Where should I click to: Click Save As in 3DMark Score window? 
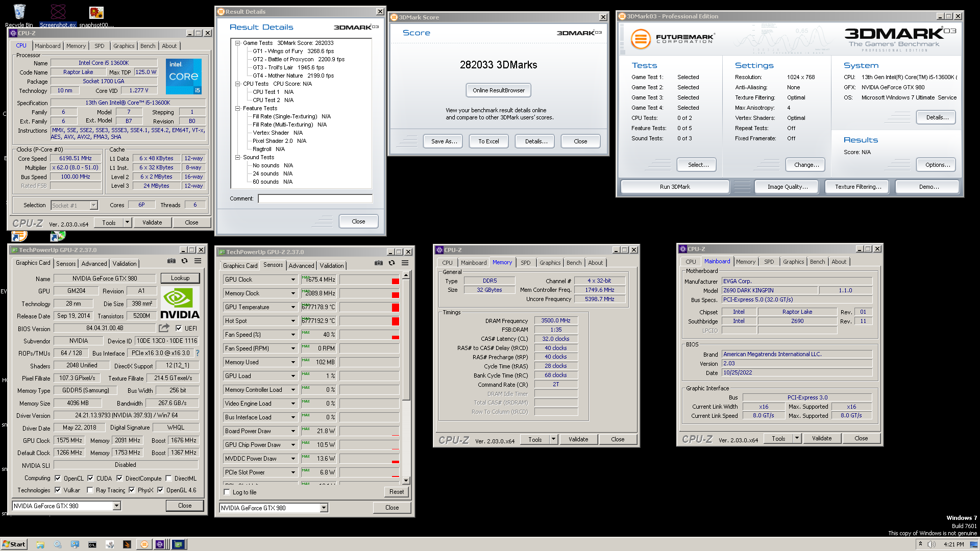(444, 141)
